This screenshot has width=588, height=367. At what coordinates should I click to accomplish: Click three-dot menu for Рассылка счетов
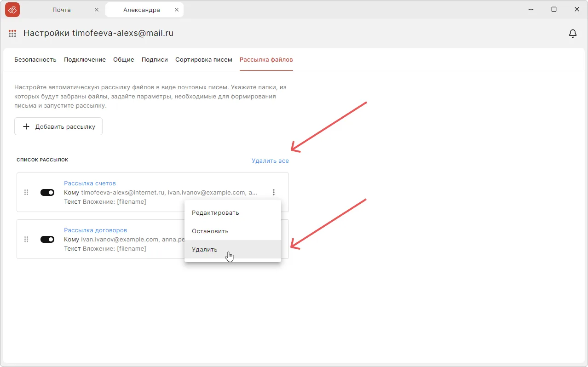(x=274, y=192)
